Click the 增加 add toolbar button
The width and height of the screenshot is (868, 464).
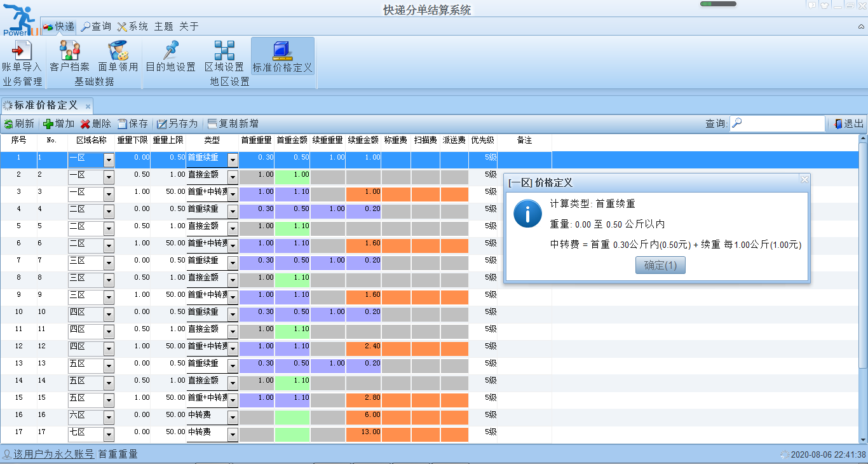tap(58, 124)
